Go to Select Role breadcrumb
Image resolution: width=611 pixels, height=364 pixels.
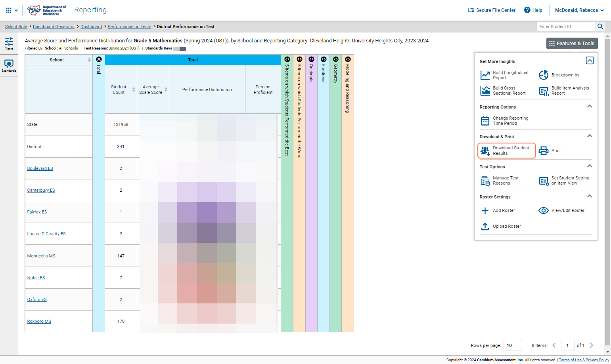tap(16, 27)
